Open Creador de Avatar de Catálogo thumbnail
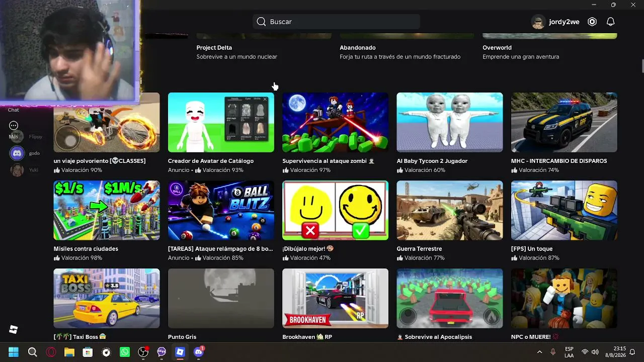Image resolution: width=644 pixels, height=362 pixels. click(x=221, y=122)
